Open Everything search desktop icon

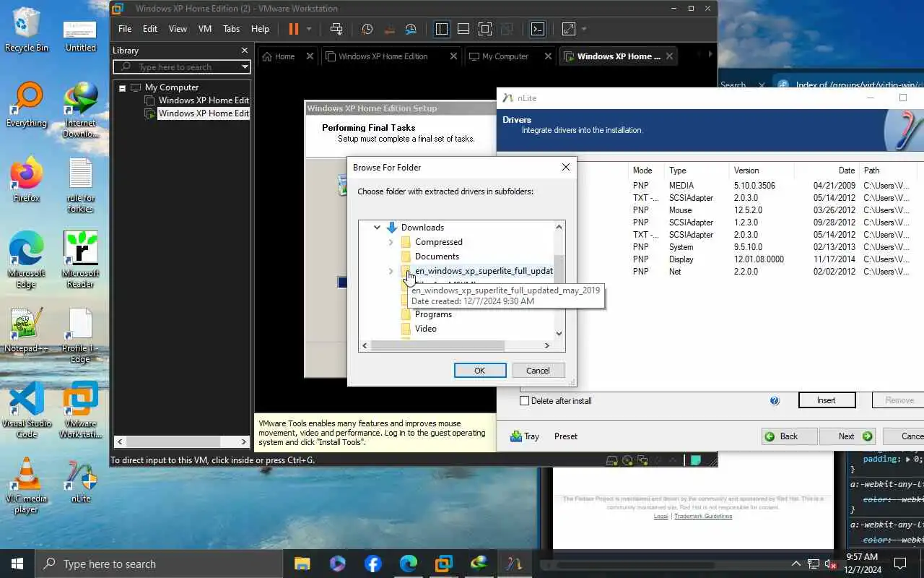tap(26, 105)
